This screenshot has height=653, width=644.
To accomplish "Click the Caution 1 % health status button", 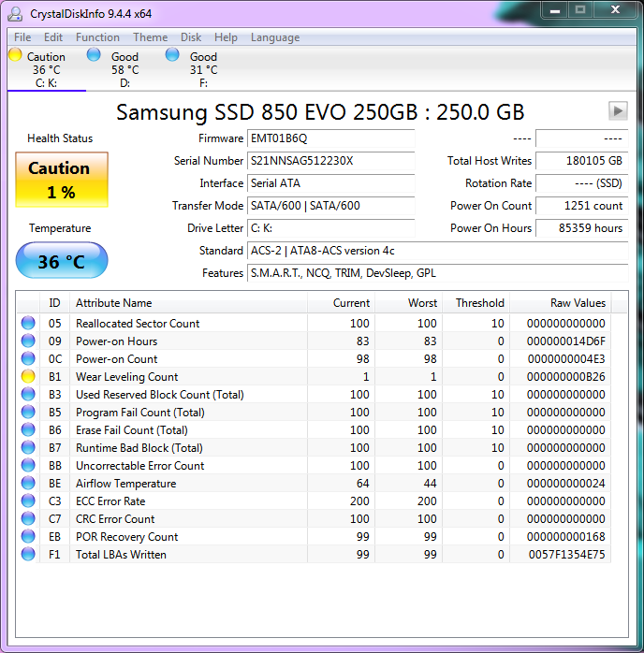I will 62,180.
